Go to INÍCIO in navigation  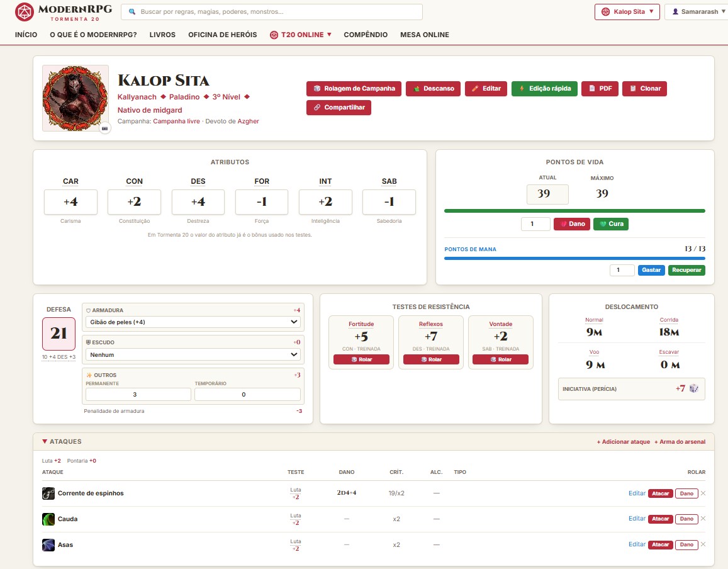(x=26, y=35)
